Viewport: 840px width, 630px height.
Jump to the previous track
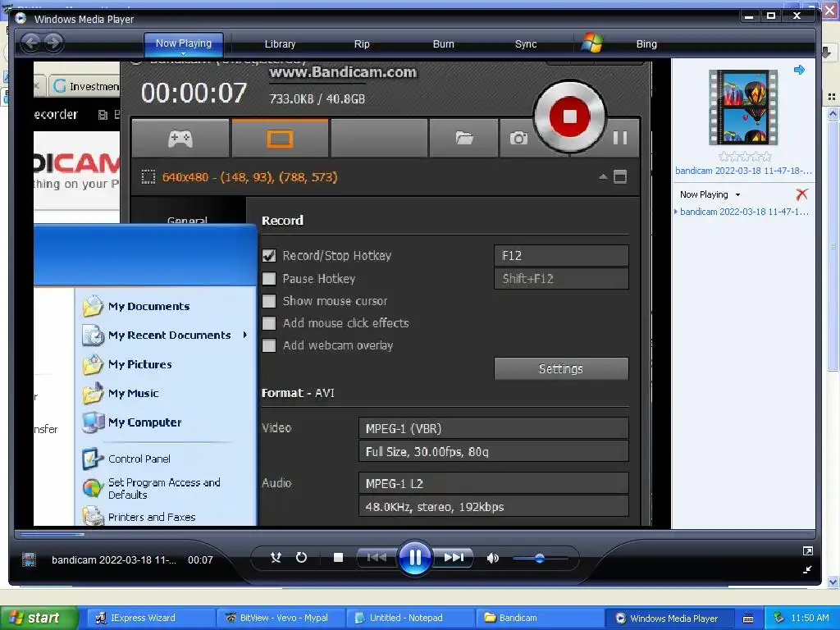coord(377,558)
